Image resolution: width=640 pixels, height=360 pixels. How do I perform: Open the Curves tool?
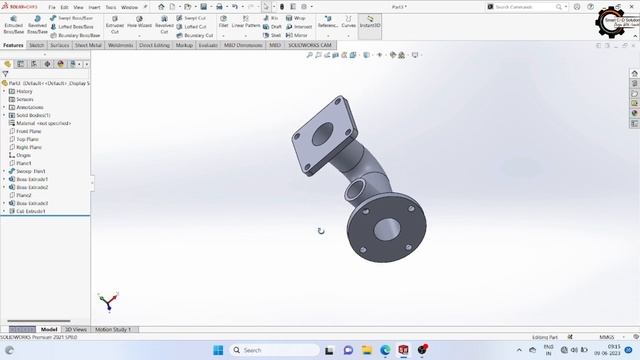tap(349, 22)
